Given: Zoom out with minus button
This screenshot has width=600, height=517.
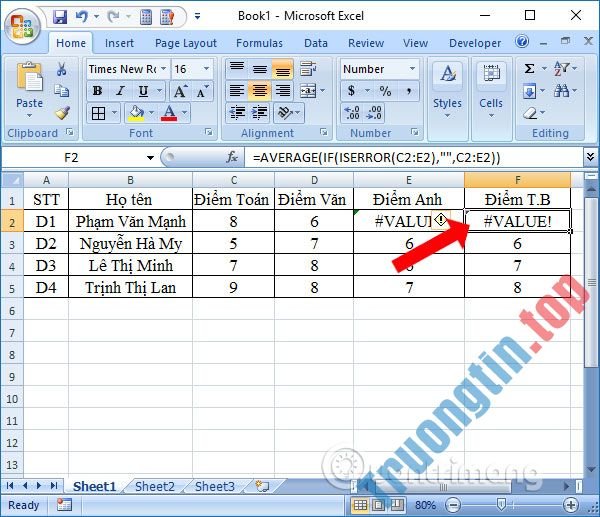Looking at the screenshot, I should click(453, 506).
